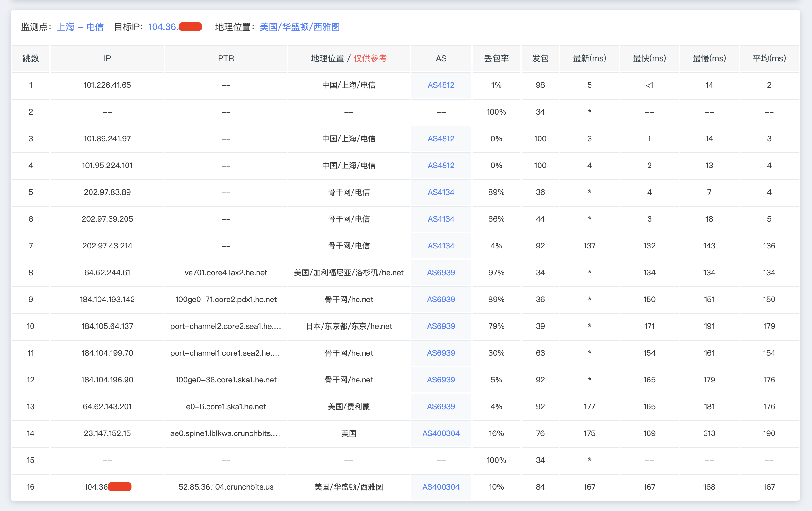Image resolution: width=812 pixels, height=511 pixels.
Task: Click PTR 52.85.36.104.crunchbits.us
Action: (226, 487)
